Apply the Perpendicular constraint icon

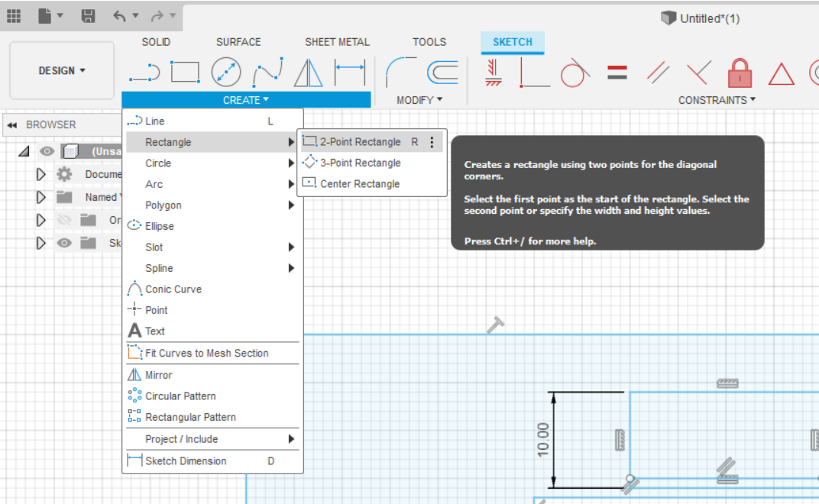tap(698, 72)
